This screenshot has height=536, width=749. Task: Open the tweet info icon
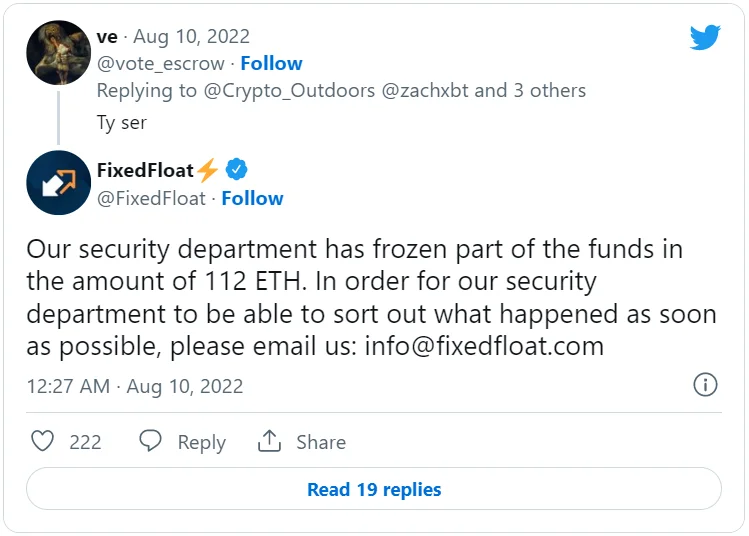pos(705,385)
